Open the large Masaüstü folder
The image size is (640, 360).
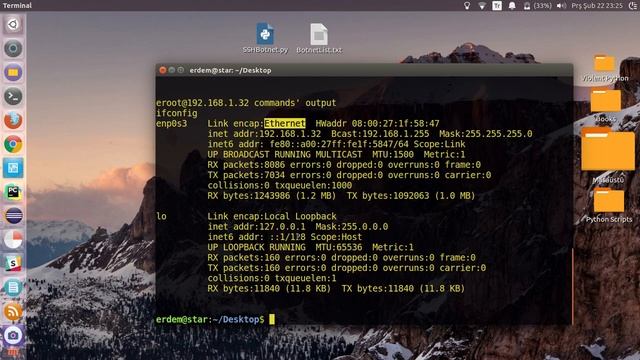tap(608, 154)
